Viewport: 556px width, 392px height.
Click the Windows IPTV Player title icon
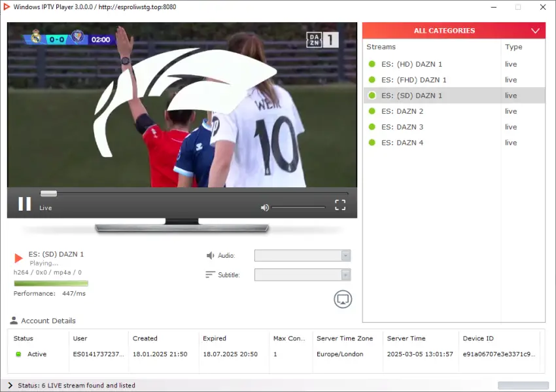click(7, 7)
